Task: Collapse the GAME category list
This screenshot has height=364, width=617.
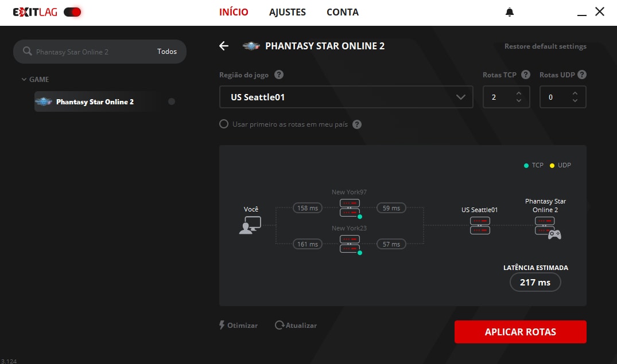Action: [24, 80]
